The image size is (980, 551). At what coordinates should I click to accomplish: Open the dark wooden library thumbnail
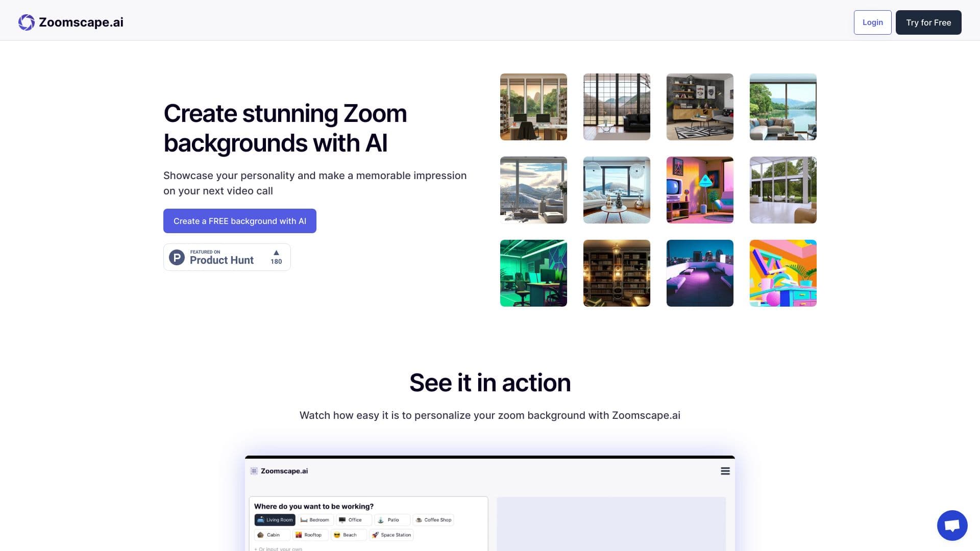(617, 273)
